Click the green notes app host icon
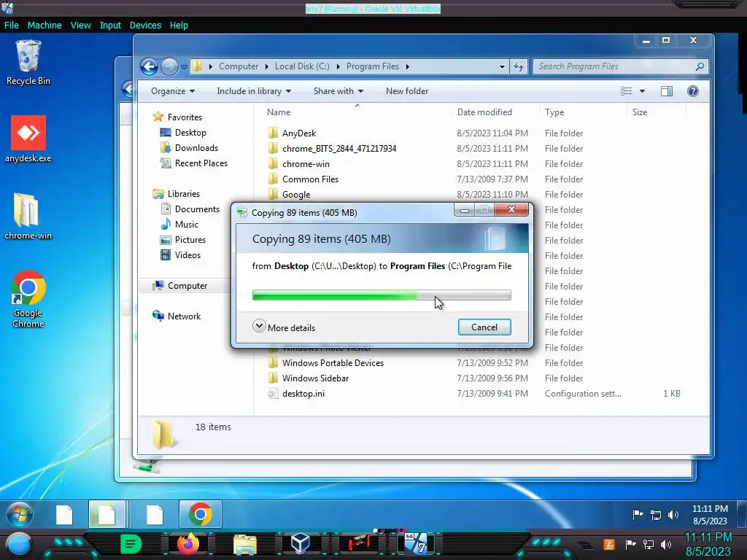Viewport: 747px width, 560px height. click(x=131, y=544)
